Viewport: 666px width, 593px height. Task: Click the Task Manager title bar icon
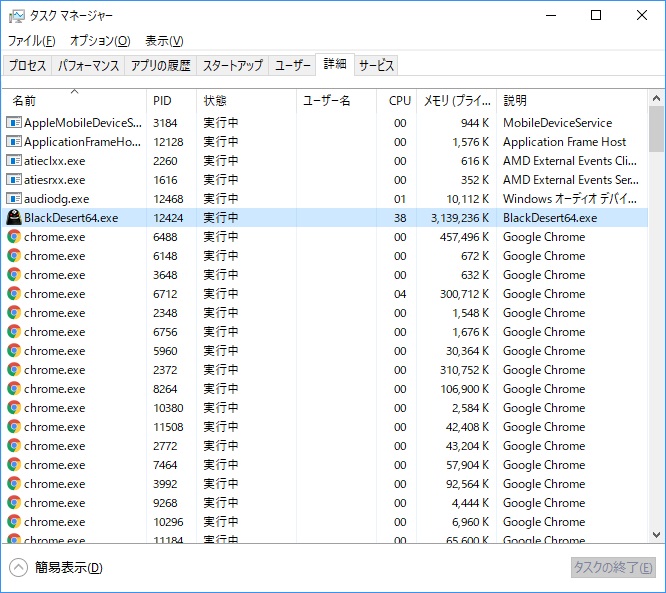[16, 16]
